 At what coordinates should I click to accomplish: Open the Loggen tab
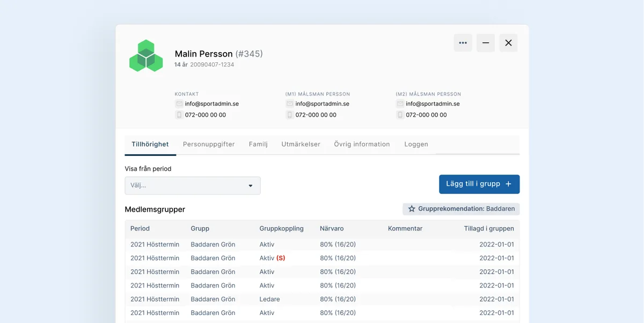pos(416,144)
